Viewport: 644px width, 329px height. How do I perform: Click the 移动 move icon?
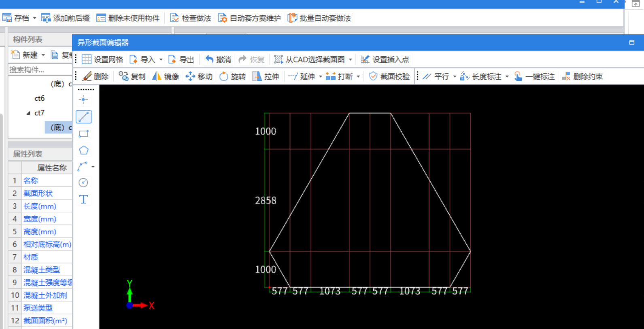coord(190,76)
